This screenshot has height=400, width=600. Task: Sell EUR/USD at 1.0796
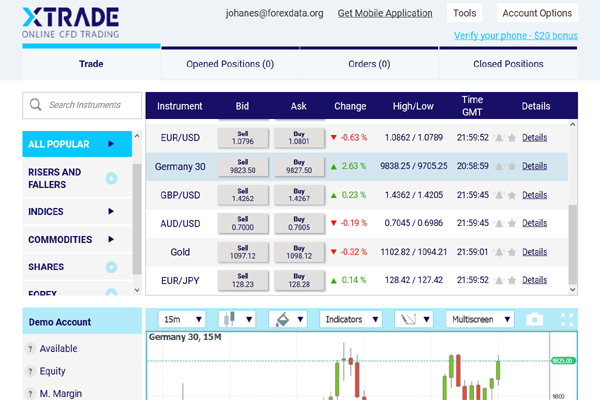(x=243, y=138)
